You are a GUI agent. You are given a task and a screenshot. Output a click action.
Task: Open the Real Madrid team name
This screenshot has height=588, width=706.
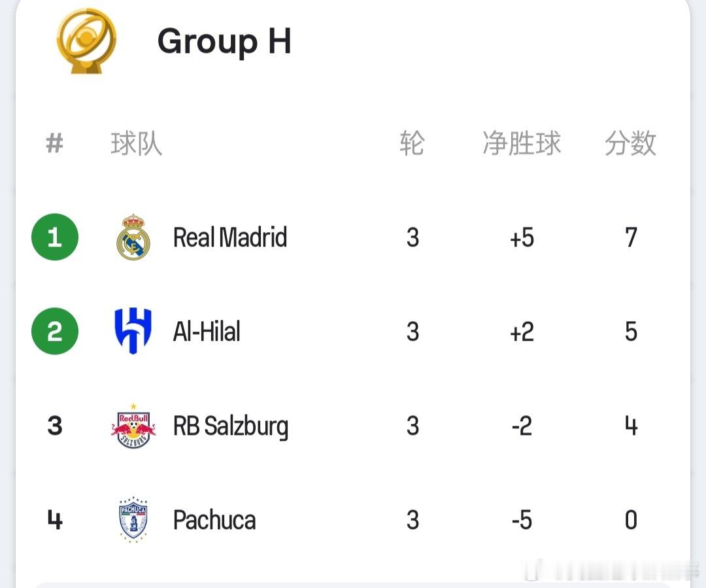pyautogui.click(x=230, y=237)
